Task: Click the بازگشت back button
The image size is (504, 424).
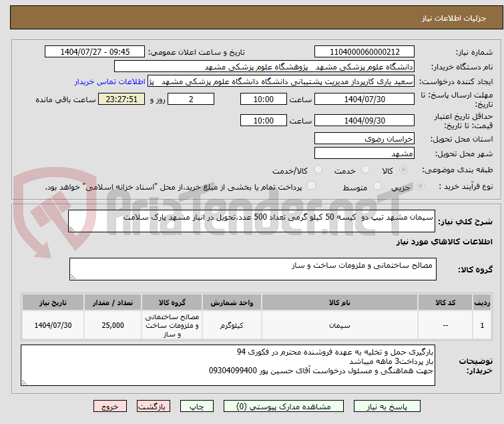Action: point(154,407)
